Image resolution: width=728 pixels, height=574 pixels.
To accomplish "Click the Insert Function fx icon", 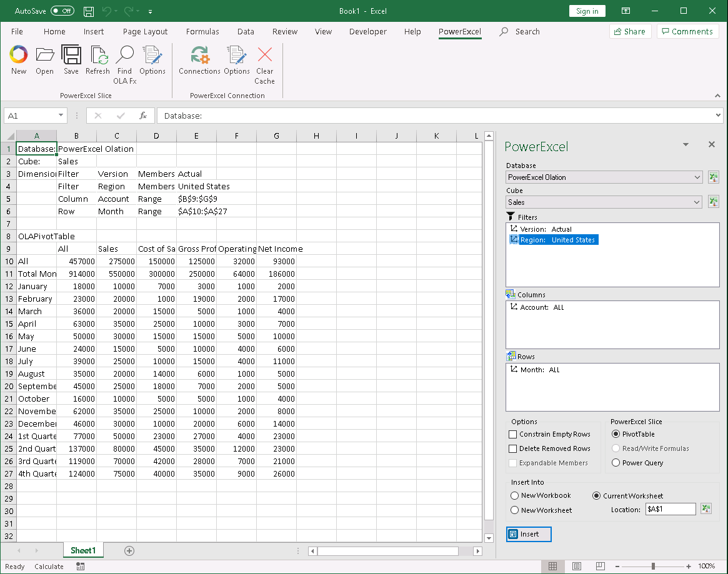I will pos(143,116).
